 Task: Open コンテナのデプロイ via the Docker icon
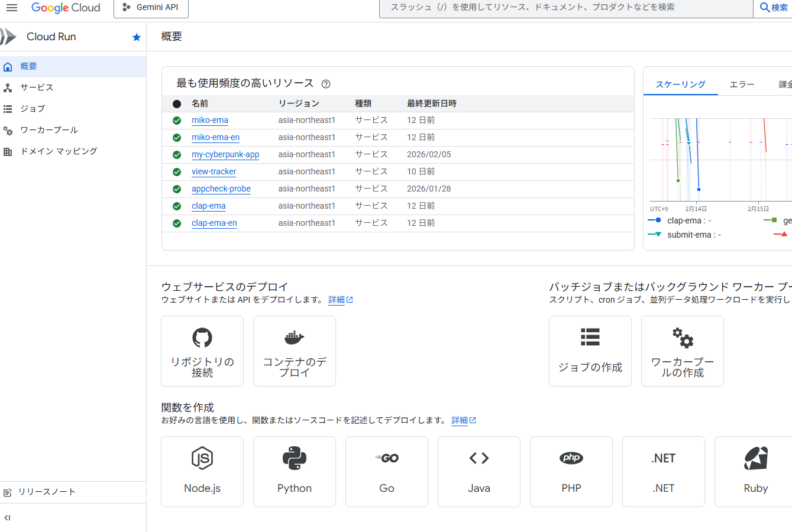(x=294, y=337)
